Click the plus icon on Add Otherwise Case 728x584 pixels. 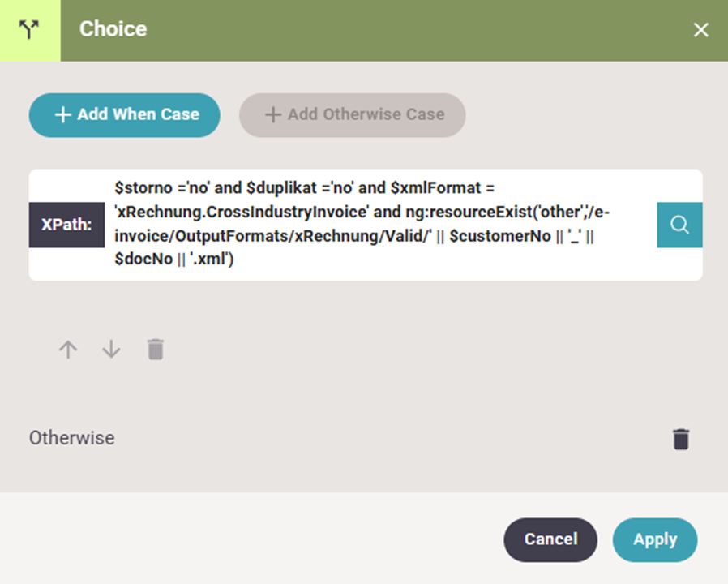(x=273, y=115)
